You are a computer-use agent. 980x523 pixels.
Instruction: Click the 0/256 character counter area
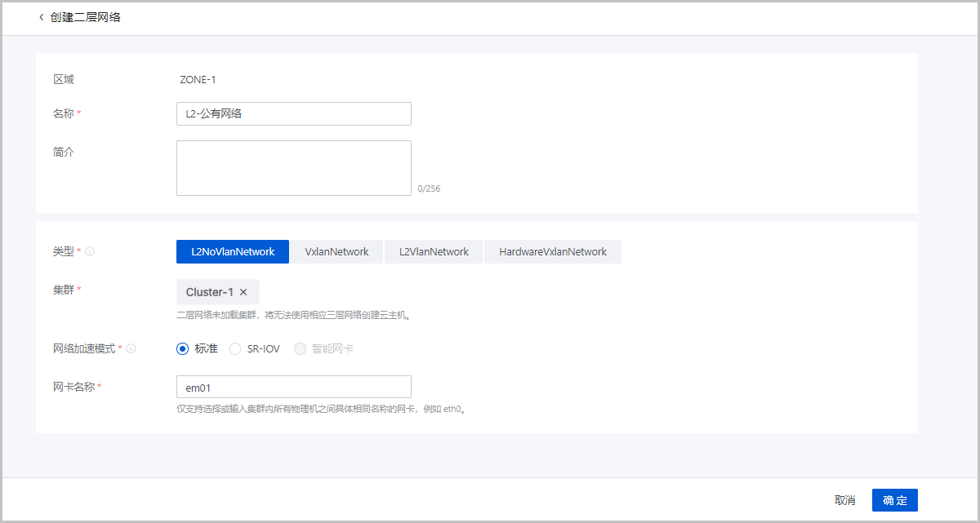(x=430, y=188)
